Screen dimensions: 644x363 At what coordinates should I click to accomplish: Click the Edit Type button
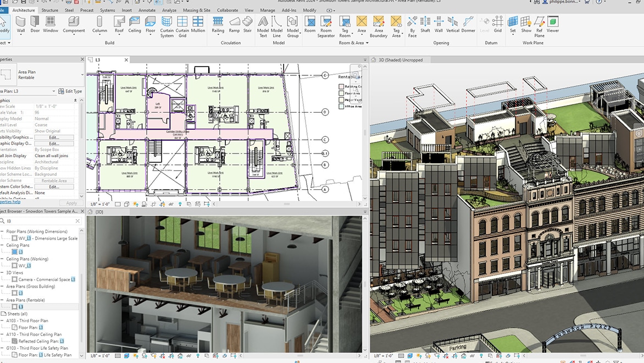[x=70, y=91]
